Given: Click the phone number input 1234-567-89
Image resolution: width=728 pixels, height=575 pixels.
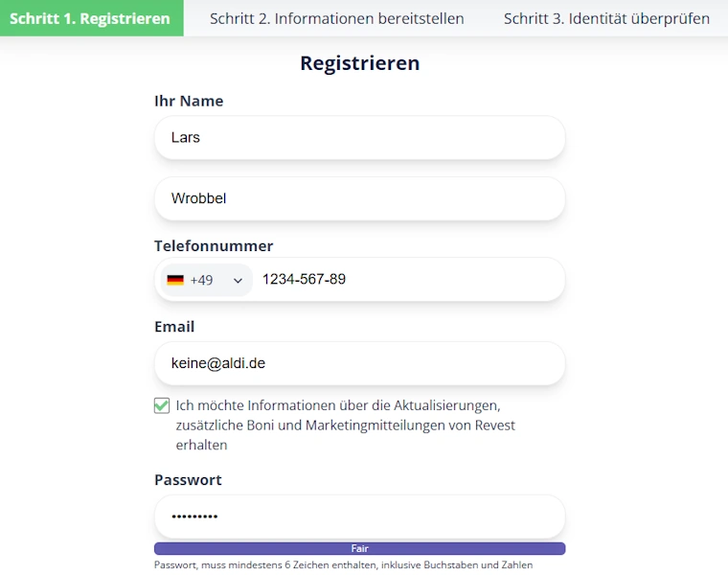Looking at the screenshot, I should click(407, 280).
